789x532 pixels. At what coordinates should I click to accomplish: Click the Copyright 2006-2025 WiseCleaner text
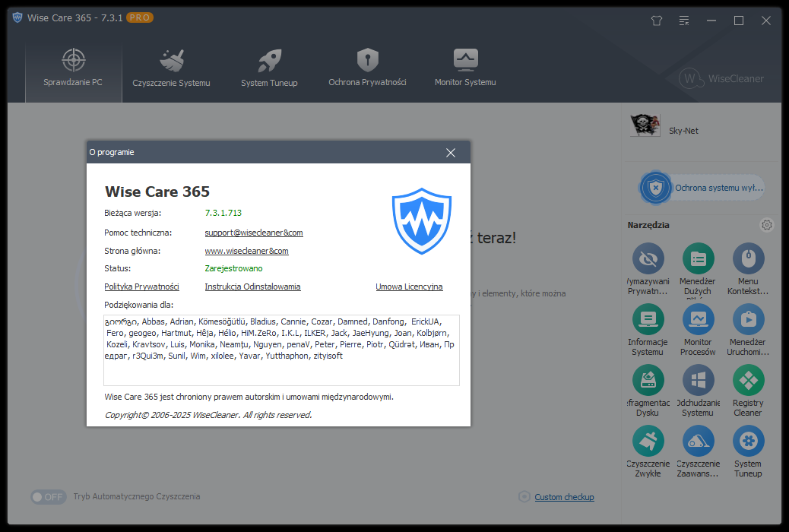coord(208,415)
